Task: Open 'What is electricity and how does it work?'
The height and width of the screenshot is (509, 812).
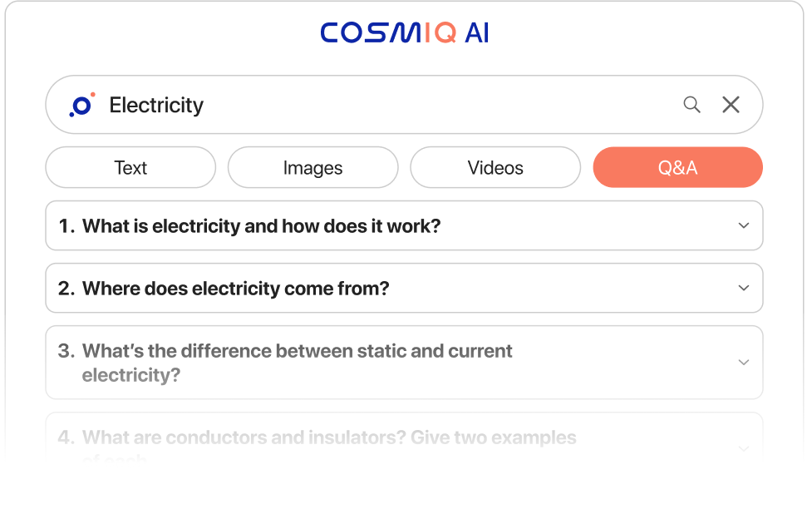Action: 261,225
